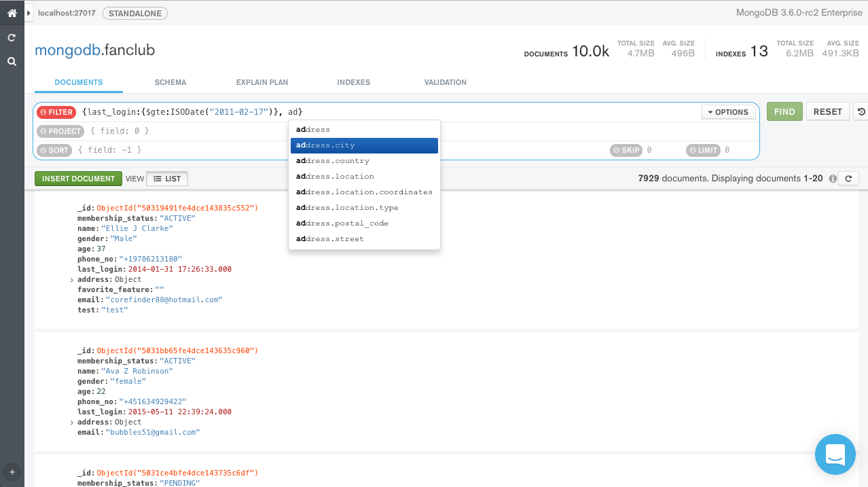Click the phone_no value +451634929422

[x=152, y=401]
